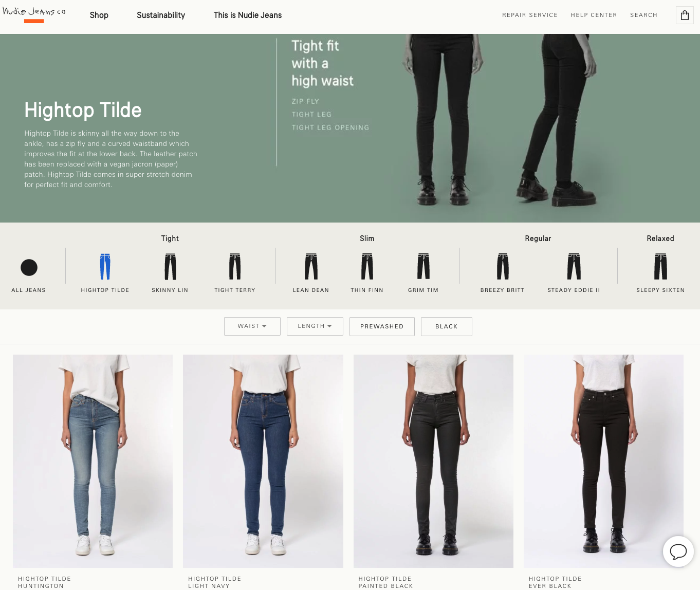700x590 pixels.
Task: Open the Shop menu
Action: tap(99, 15)
